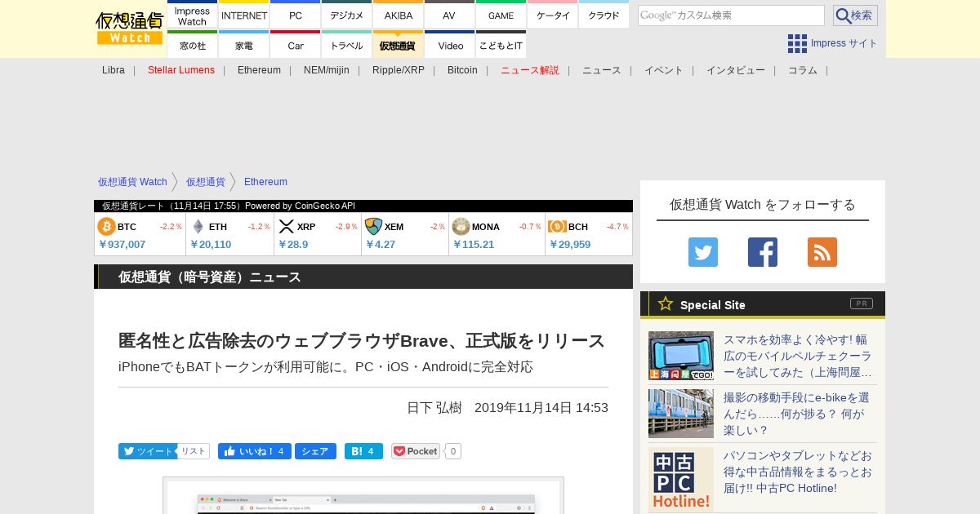Click the Brave browser screenshot image
This screenshot has width=980, height=514.
[363, 496]
